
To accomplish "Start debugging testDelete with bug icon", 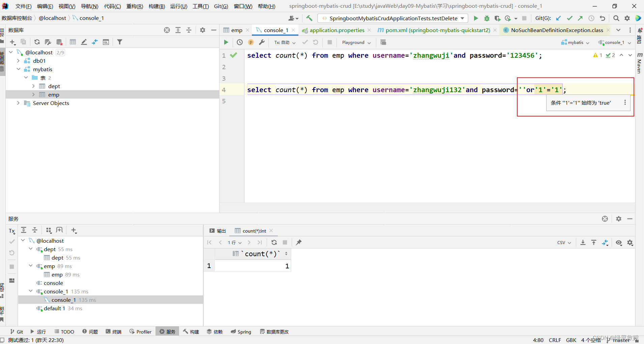I will 487,18.
